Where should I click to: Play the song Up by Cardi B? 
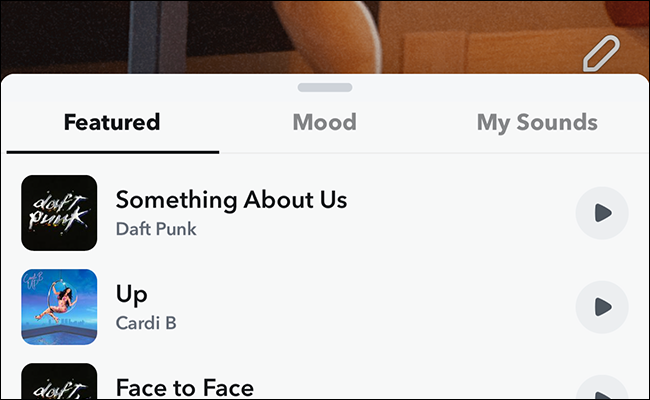tap(602, 307)
